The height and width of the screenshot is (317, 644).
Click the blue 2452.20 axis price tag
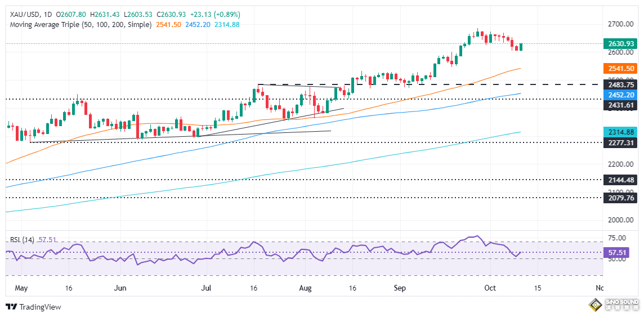620,95
